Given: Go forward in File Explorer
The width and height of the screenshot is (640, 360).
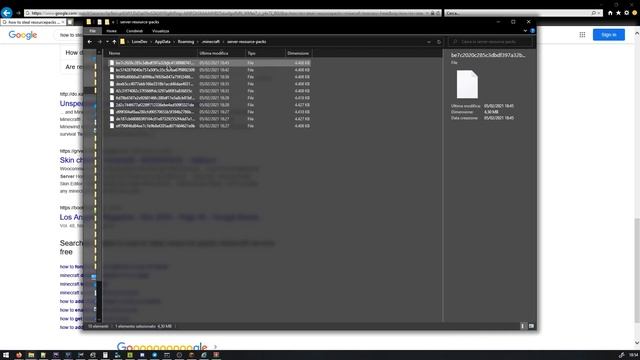Looking at the screenshot, I should [99, 42].
